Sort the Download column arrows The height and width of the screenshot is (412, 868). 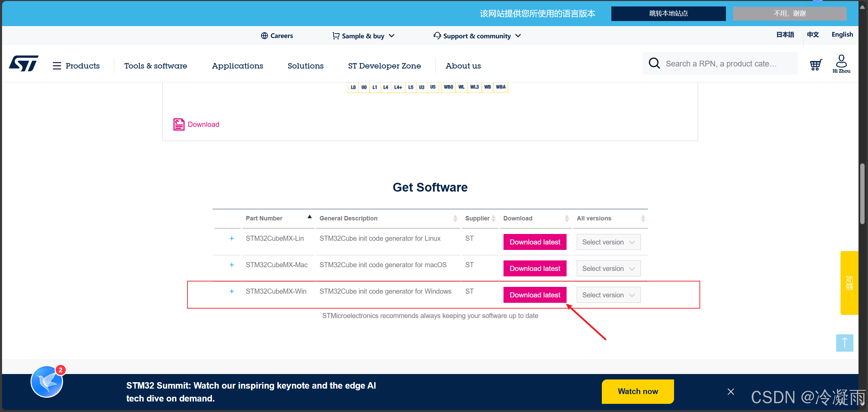point(567,218)
